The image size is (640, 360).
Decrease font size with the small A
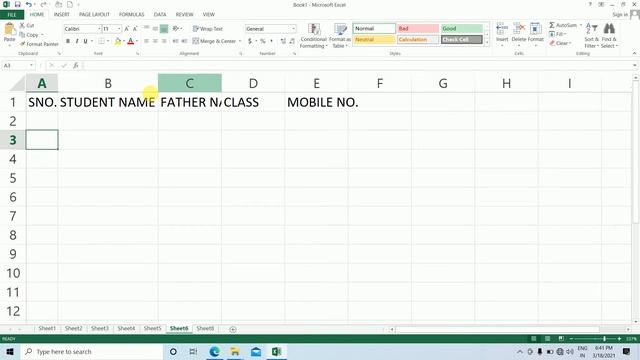[x=135, y=29]
